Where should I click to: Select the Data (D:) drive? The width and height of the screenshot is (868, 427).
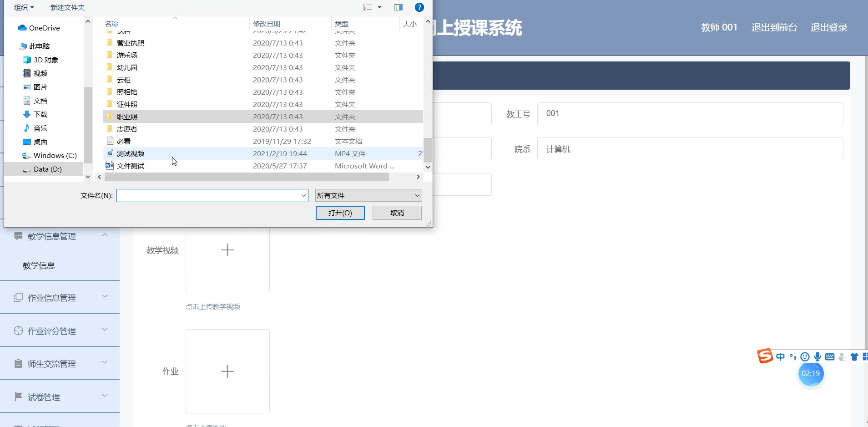[48, 169]
